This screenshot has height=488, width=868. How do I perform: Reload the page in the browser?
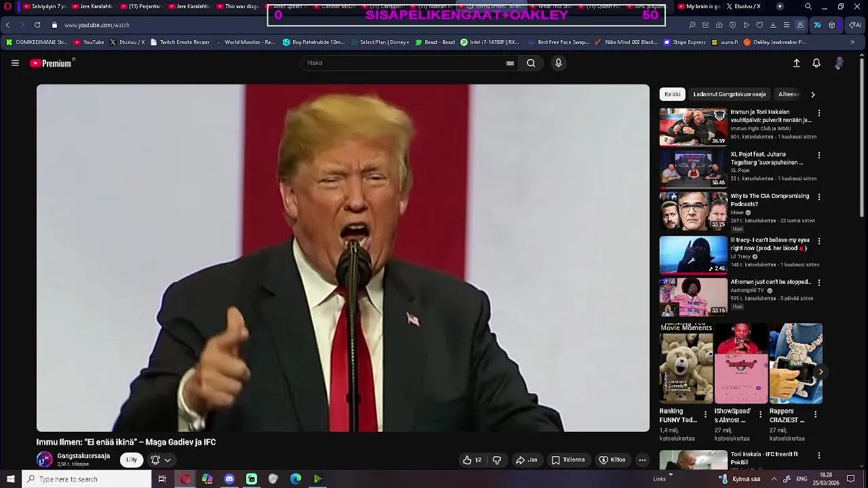tap(37, 25)
